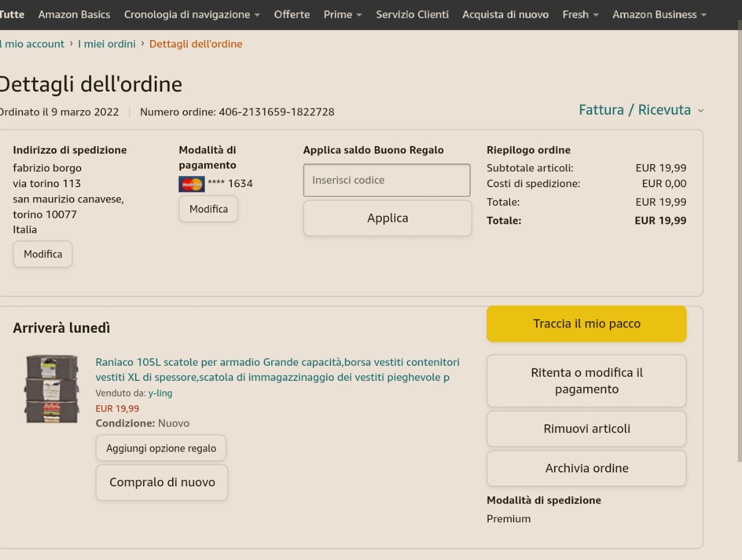
Task: Click the Mastercard payment card icon
Action: point(191,184)
